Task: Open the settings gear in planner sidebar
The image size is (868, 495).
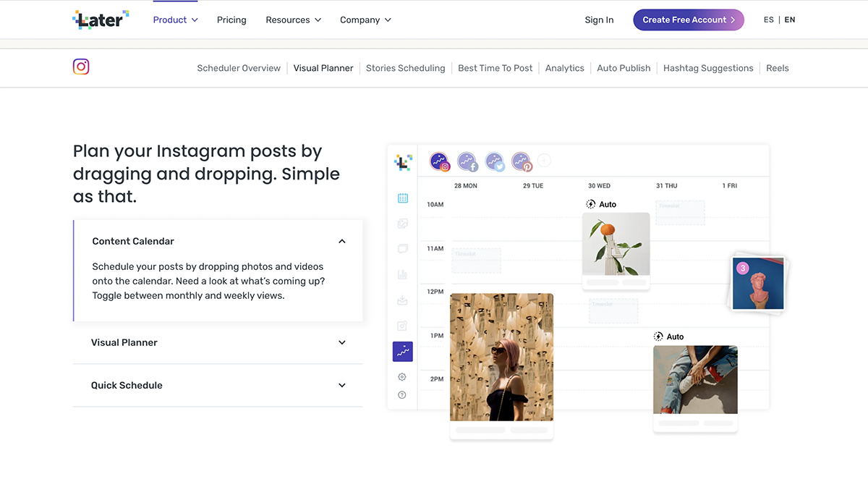Action: click(x=402, y=377)
